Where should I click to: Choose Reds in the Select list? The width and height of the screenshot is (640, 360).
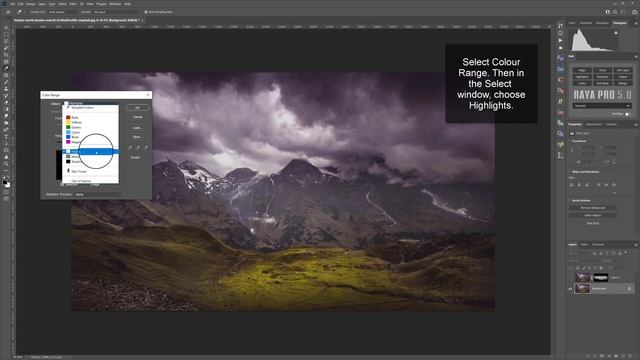click(91, 117)
